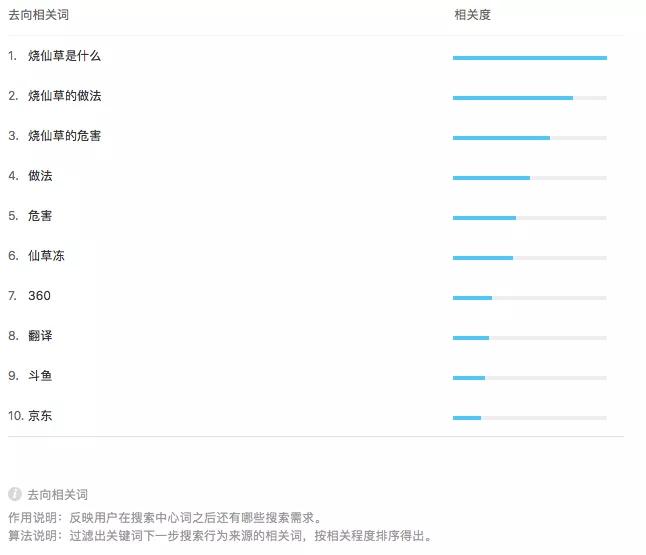
Task: Click the keyword 仙草冻
Action: (x=46, y=256)
